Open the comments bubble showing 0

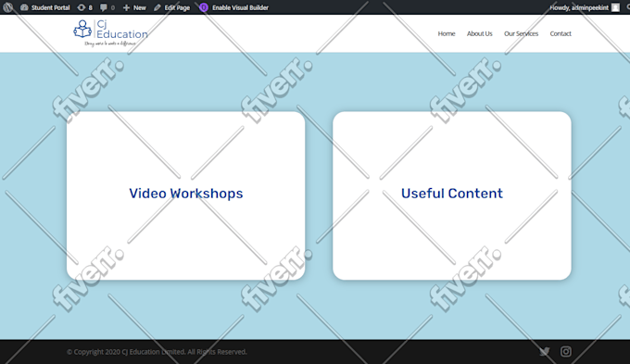coord(107,7)
